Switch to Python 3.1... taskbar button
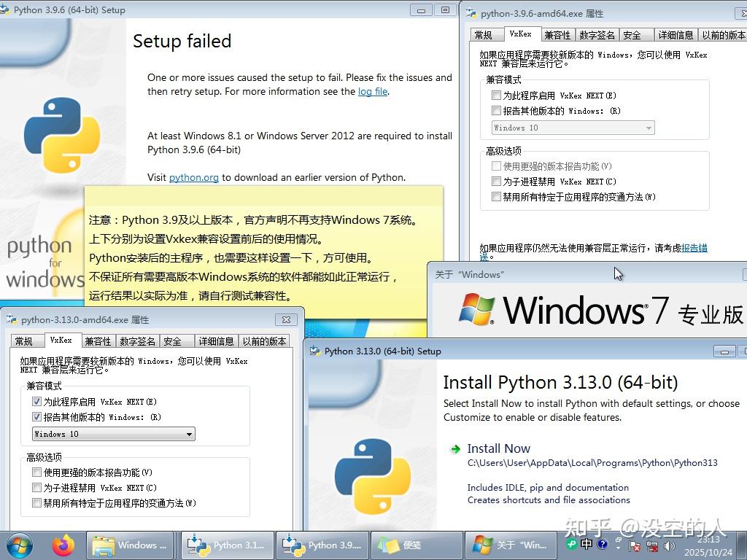The width and height of the screenshot is (747, 560). (227, 545)
